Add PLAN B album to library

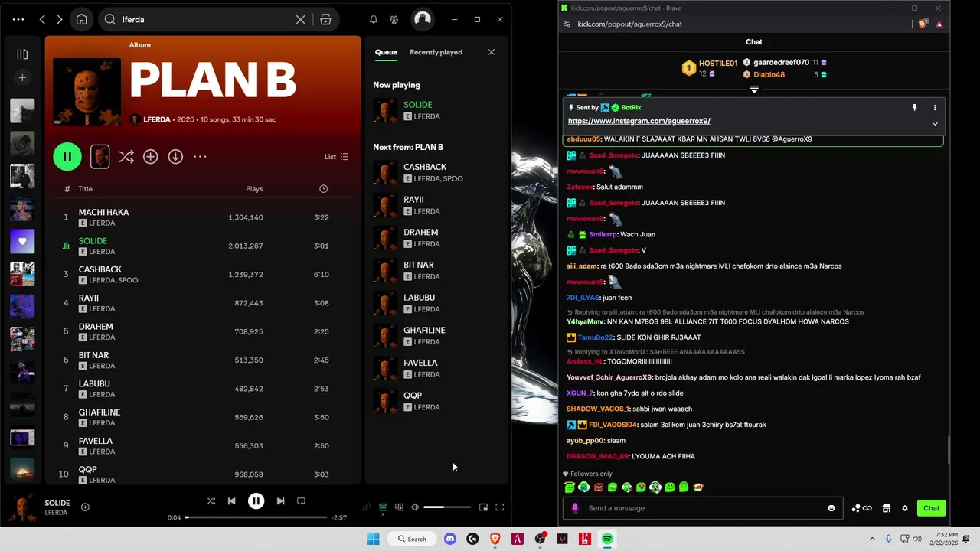151,157
